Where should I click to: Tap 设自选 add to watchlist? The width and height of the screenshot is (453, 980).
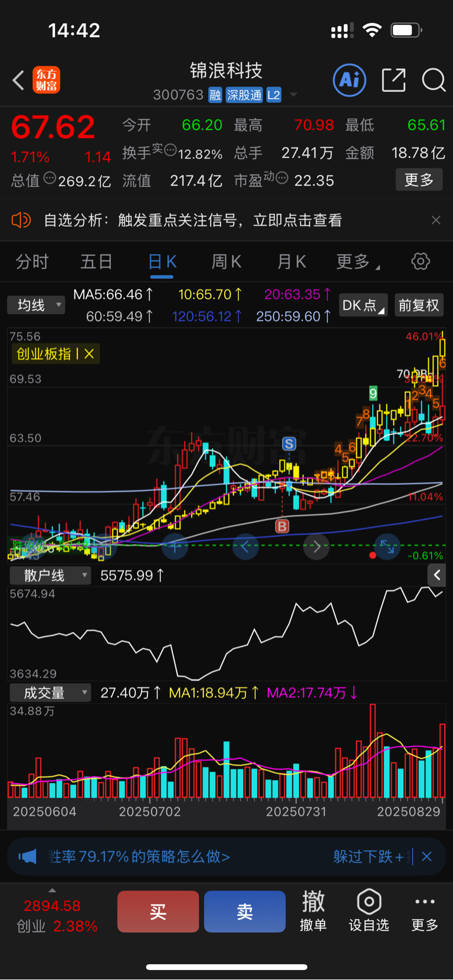click(x=369, y=911)
